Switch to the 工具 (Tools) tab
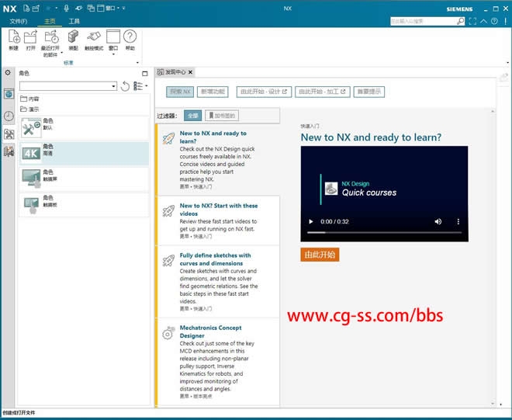The height and width of the screenshot is (420, 512). (x=74, y=22)
